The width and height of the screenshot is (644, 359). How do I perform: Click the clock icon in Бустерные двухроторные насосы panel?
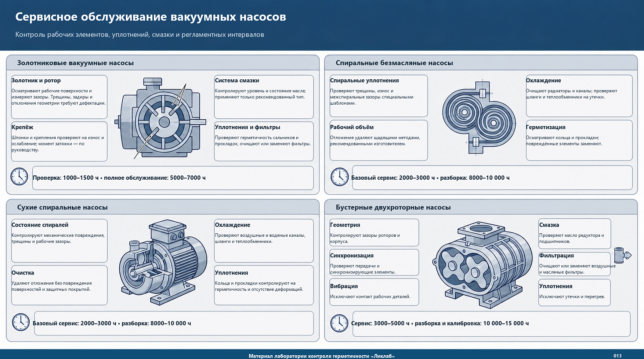tap(339, 323)
